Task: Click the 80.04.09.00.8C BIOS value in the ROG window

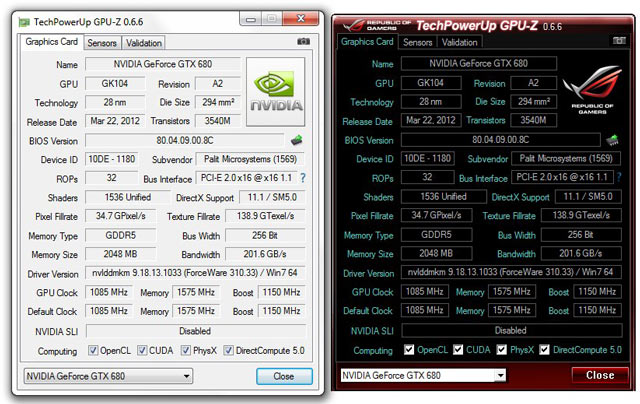Action: [x=500, y=140]
